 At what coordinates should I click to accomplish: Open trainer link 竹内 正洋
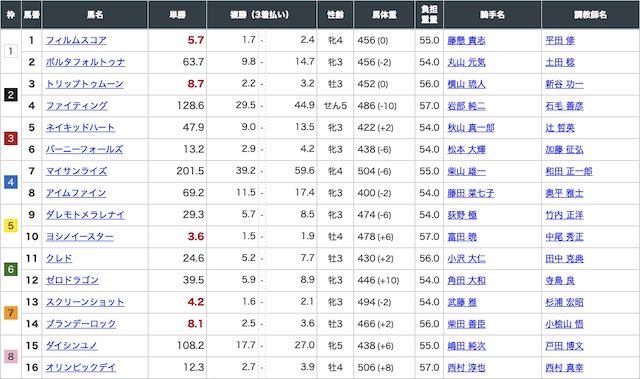564,215
